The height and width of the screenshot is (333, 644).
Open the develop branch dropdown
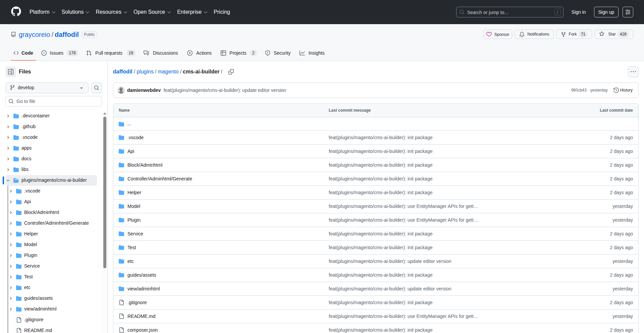(47, 88)
